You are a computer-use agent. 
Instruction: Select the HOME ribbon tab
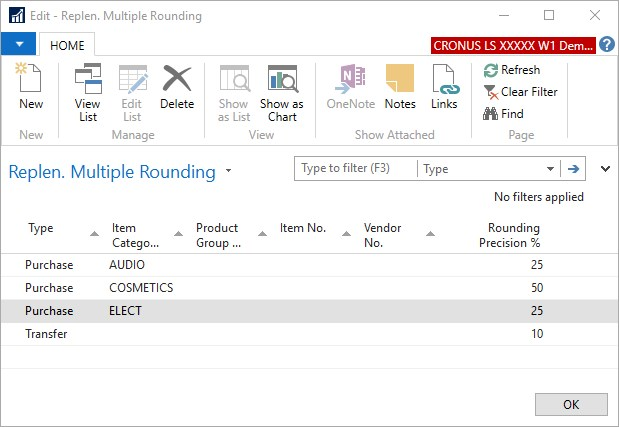pos(67,45)
